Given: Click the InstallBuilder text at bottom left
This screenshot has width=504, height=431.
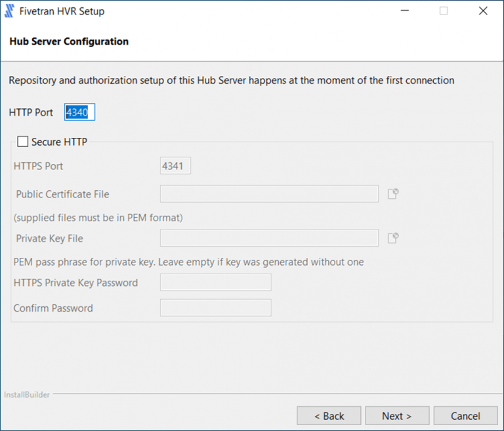Looking at the screenshot, I should click(26, 395).
